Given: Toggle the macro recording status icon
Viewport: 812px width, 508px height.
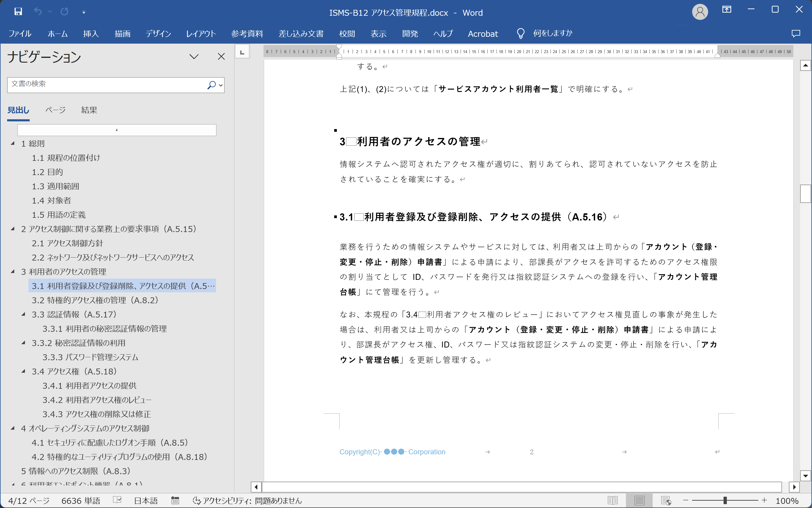Looking at the screenshot, I should coord(175,501).
